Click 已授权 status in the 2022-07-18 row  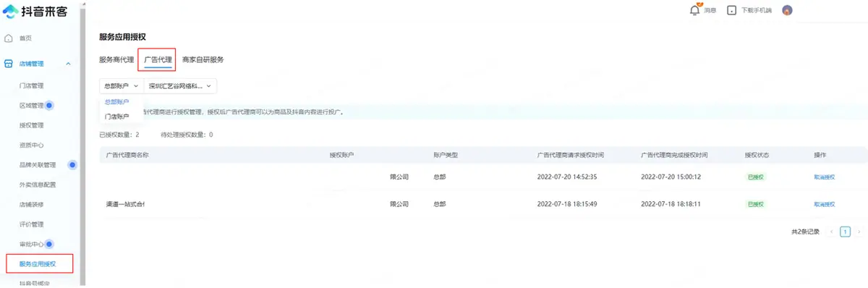point(755,204)
